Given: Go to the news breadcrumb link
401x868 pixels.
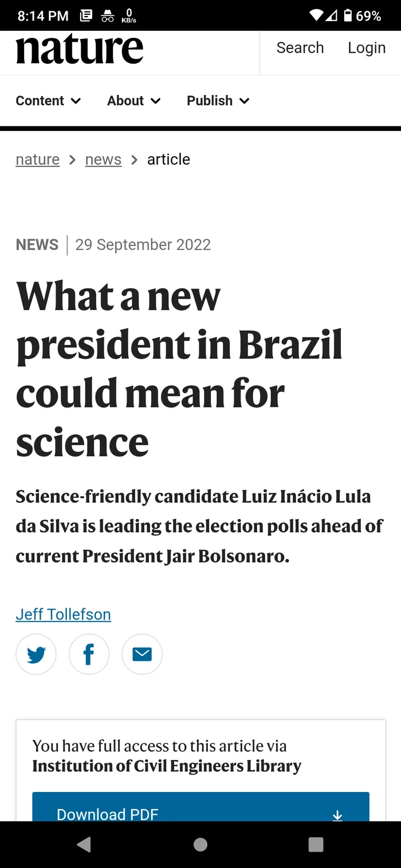Looking at the screenshot, I should coord(103,159).
